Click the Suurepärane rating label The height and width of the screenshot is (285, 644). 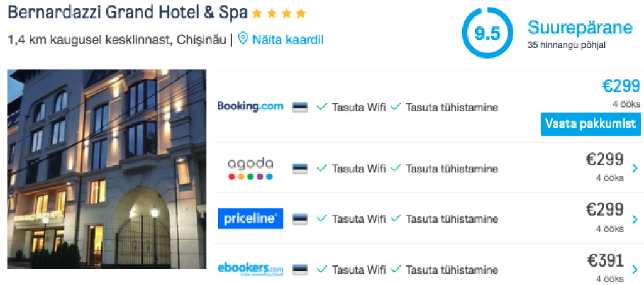(x=579, y=28)
